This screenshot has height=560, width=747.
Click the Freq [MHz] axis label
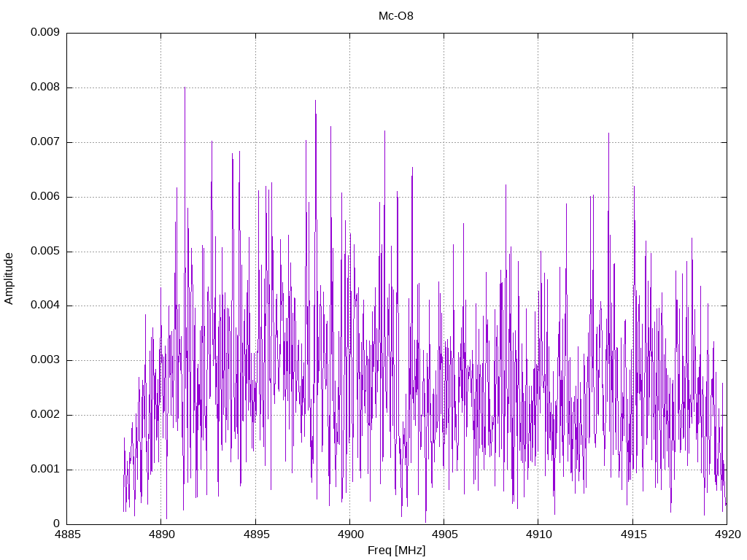tap(396, 551)
